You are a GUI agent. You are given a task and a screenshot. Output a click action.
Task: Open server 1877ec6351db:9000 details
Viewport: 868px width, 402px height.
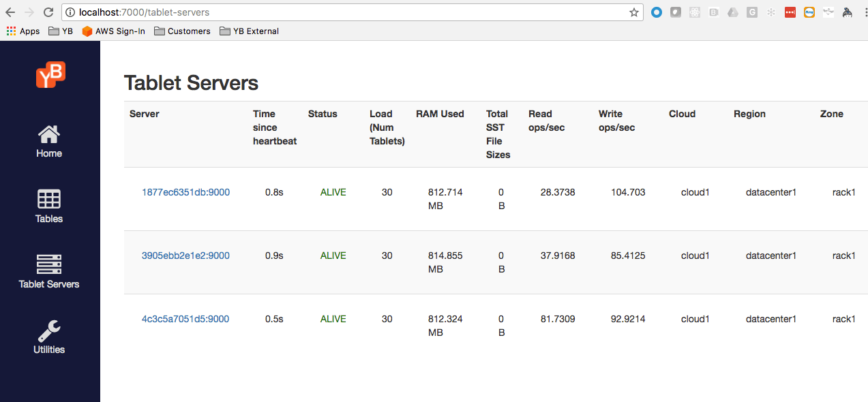(x=185, y=192)
